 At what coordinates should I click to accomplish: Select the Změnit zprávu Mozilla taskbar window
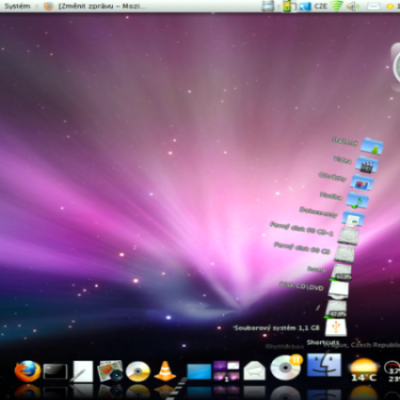(102, 6)
